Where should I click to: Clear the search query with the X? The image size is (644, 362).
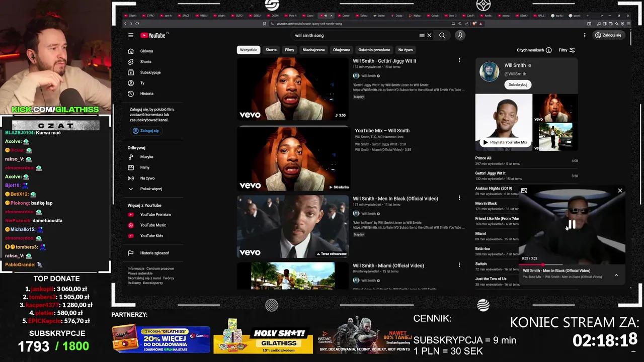click(429, 35)
